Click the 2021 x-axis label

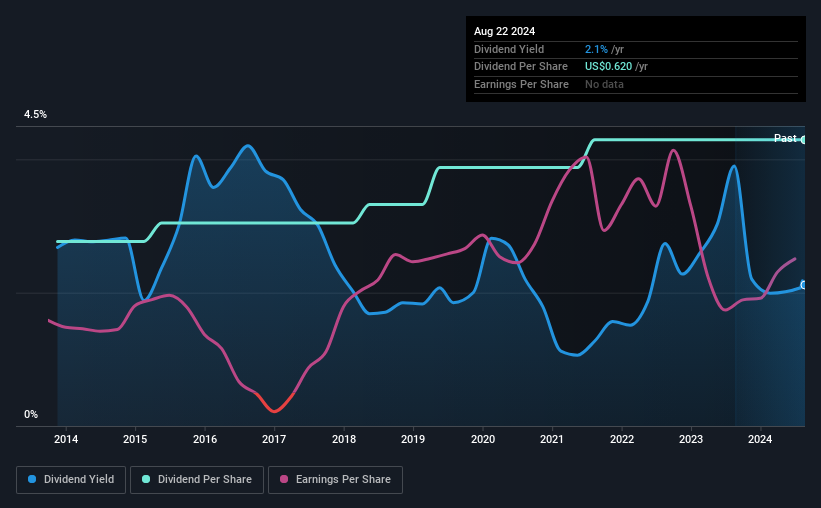pos(552,439)
